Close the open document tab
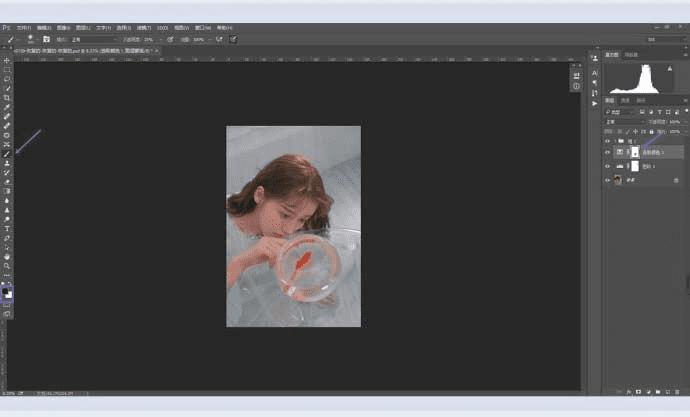The height and width of the screenshot is (417, 690). (x=157, y=51)
